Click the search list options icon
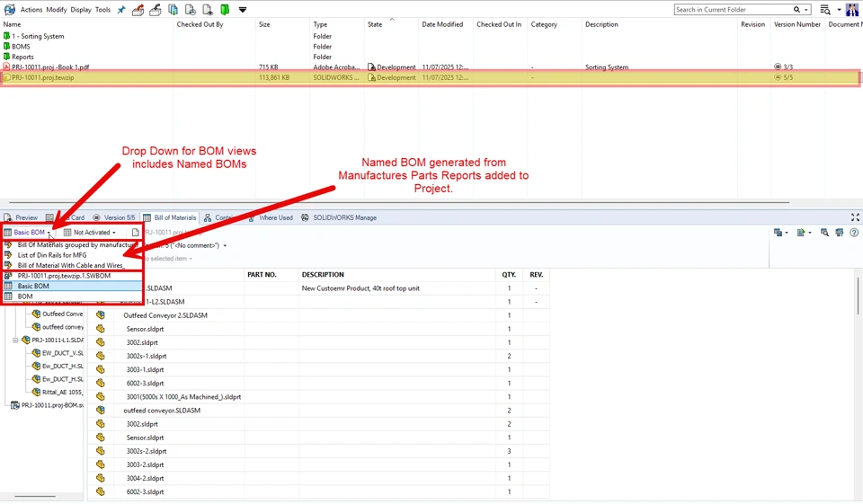 [x=824, y=9]
